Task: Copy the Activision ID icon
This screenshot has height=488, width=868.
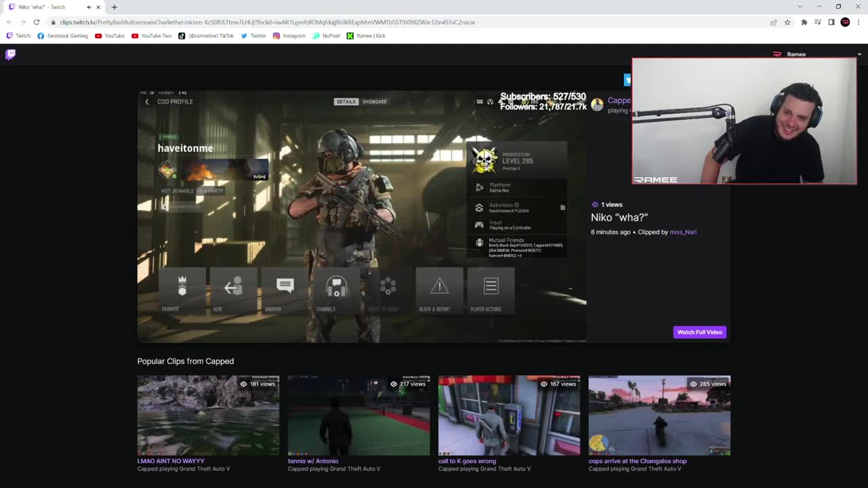Action: click(562, 207)
